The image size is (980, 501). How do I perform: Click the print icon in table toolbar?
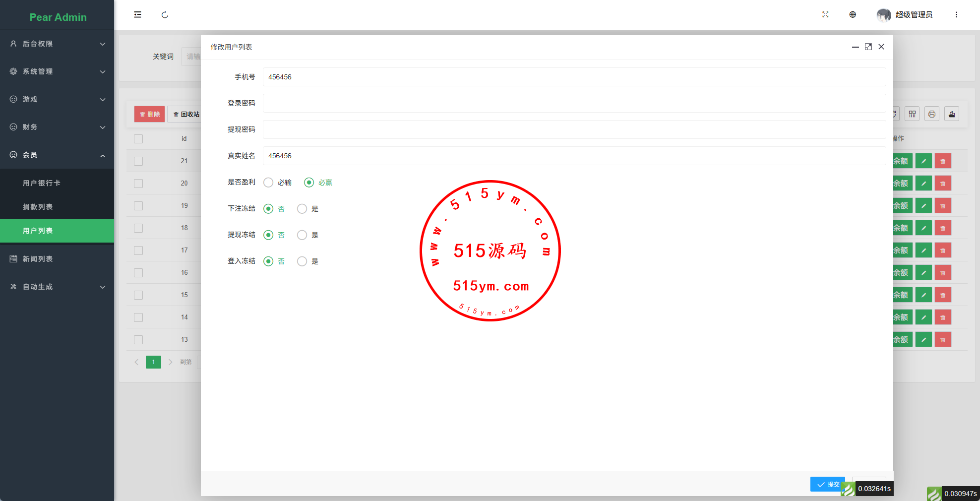click(932, 114)
